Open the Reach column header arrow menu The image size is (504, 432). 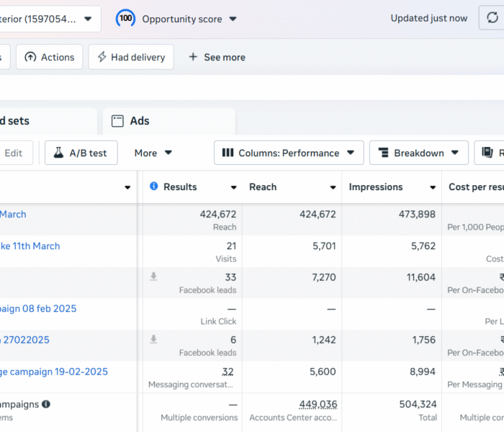[x=333, y=188]
